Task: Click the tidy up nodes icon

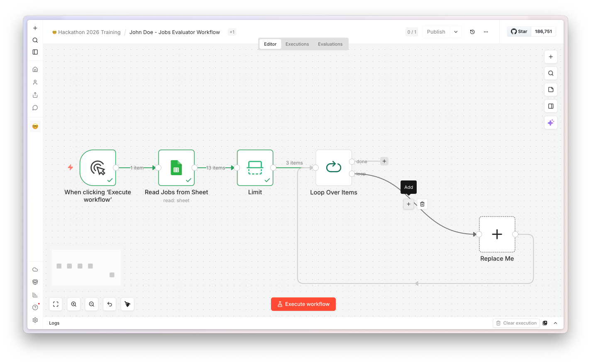Action: coord(127,304)
